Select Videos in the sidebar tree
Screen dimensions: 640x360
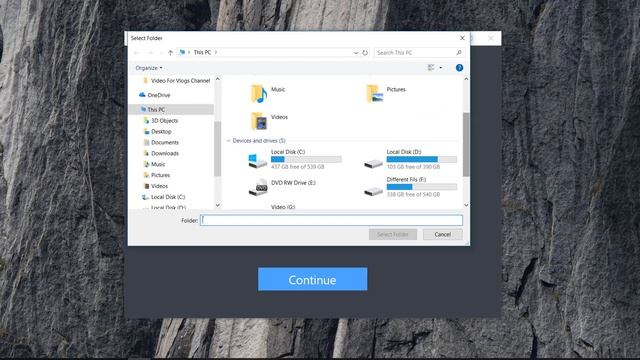pyautogui.click(x=159, y=186)
